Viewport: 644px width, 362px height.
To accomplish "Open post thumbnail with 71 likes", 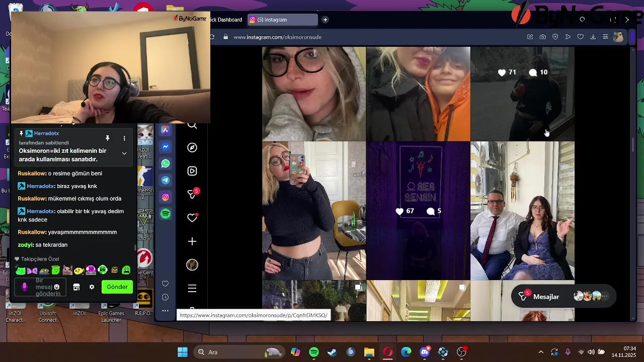I will [x=522, y=94].
